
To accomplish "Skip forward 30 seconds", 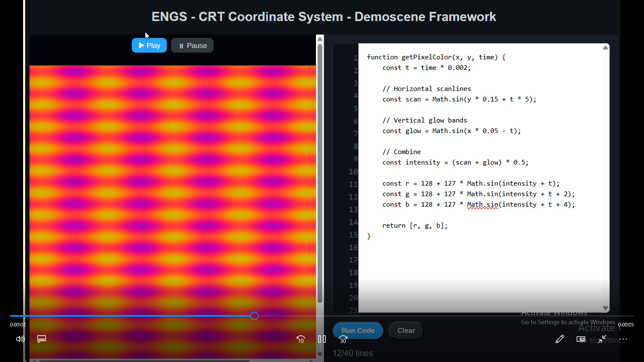I will 343,339.
